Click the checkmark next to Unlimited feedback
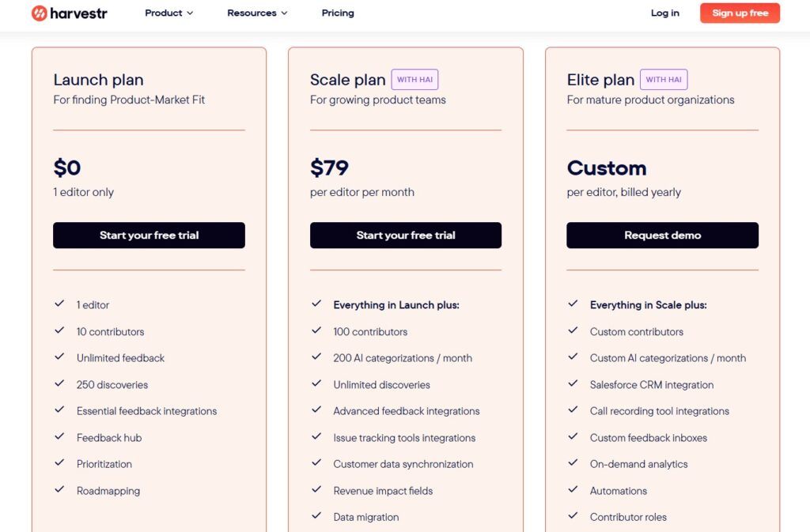Viewport: 810px width, 532px height. click(59, 357)
